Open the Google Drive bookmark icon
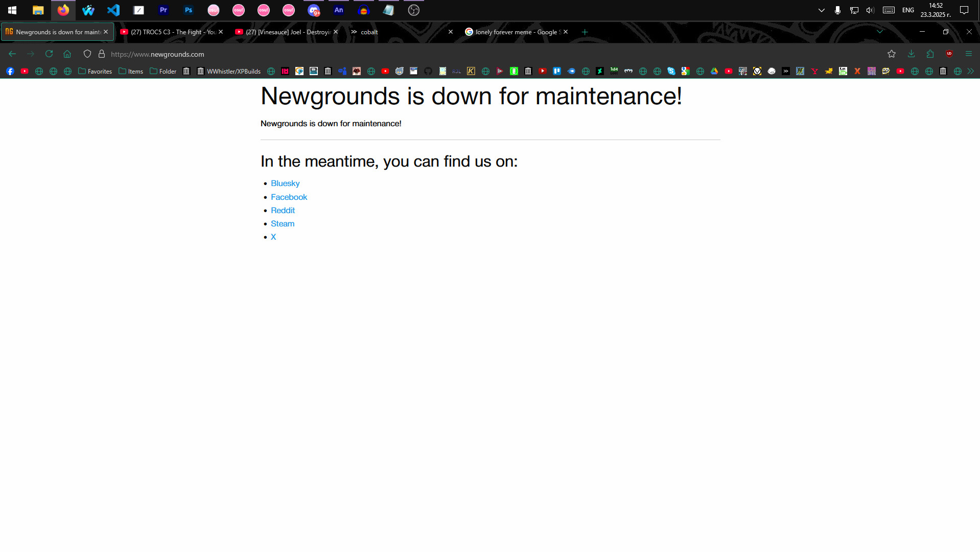980x552 pixels. click(714, 72)
